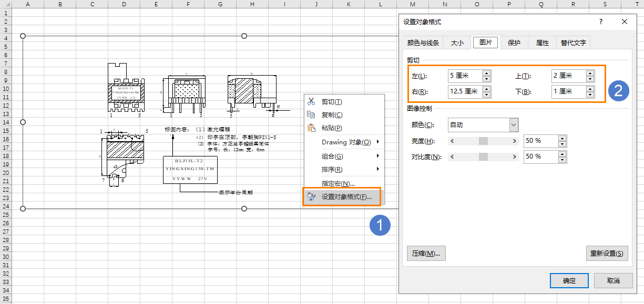Click the select-all corner of the sheet

click(5, 4)
